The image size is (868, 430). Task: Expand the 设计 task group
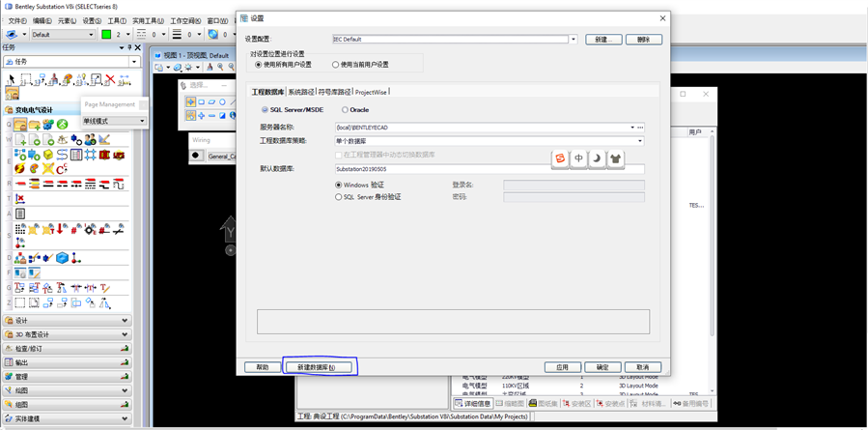[67, 321]
